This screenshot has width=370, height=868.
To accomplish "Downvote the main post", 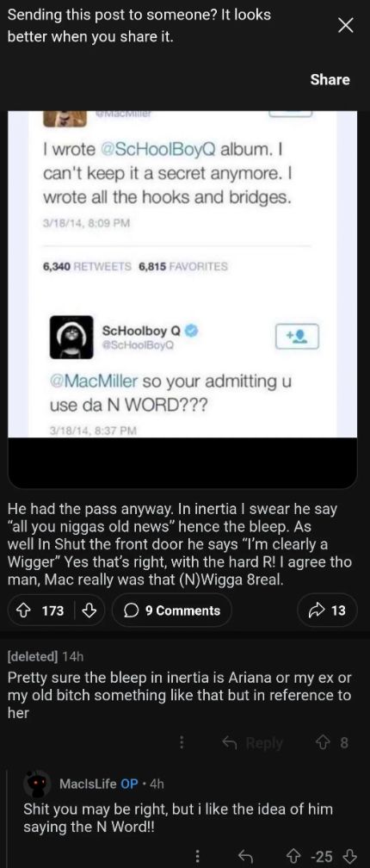I will [88, 610].
